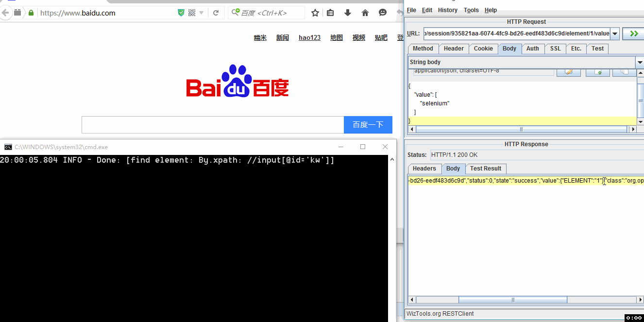
Task: Bookmark this page with the star icon
Action: coord(315,13)
